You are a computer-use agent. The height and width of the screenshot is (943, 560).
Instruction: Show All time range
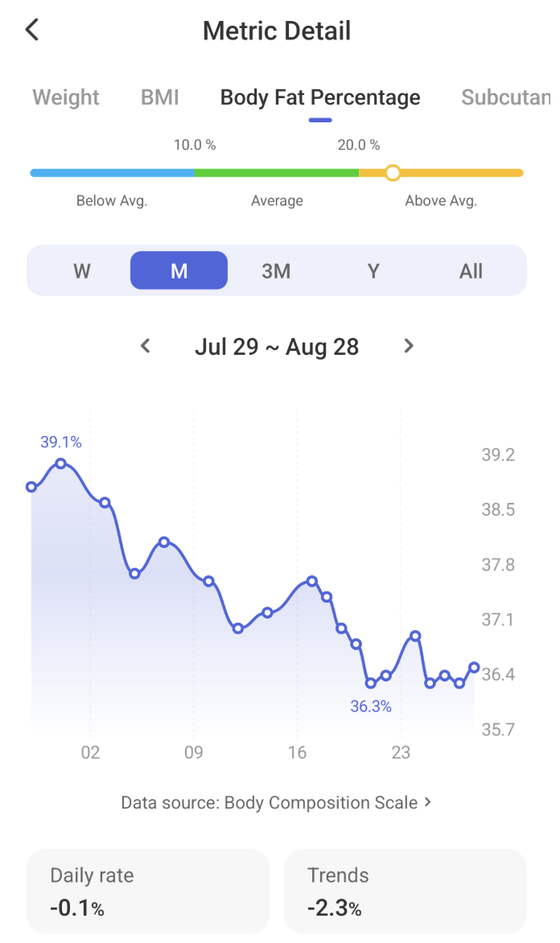(471, 270)
